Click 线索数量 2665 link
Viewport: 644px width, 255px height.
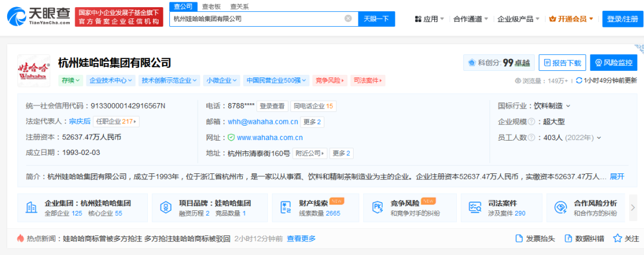(x=320, y=213)
